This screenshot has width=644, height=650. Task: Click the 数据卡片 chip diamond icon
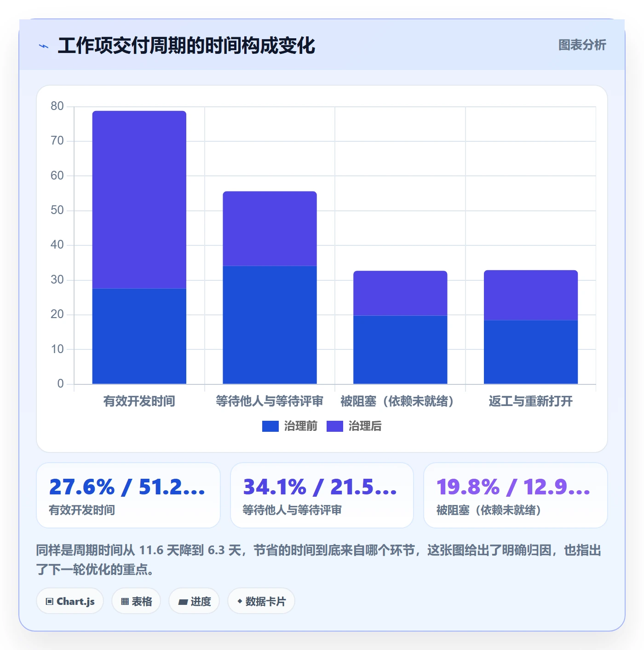tap(240, 601)
